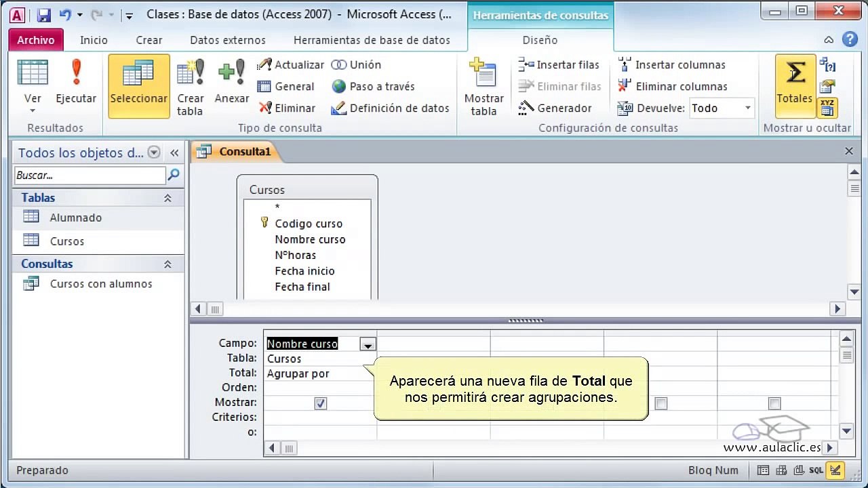Viewport: 868px width, 488px height.
Task: Click Eliminar columnas
Action: (673, 86)
